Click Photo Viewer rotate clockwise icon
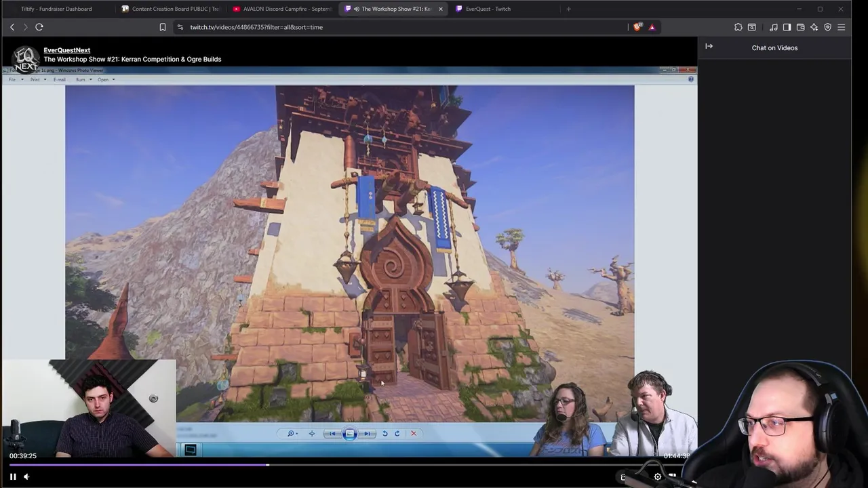This screenshot has height=488, width=868. click(397, 434)
